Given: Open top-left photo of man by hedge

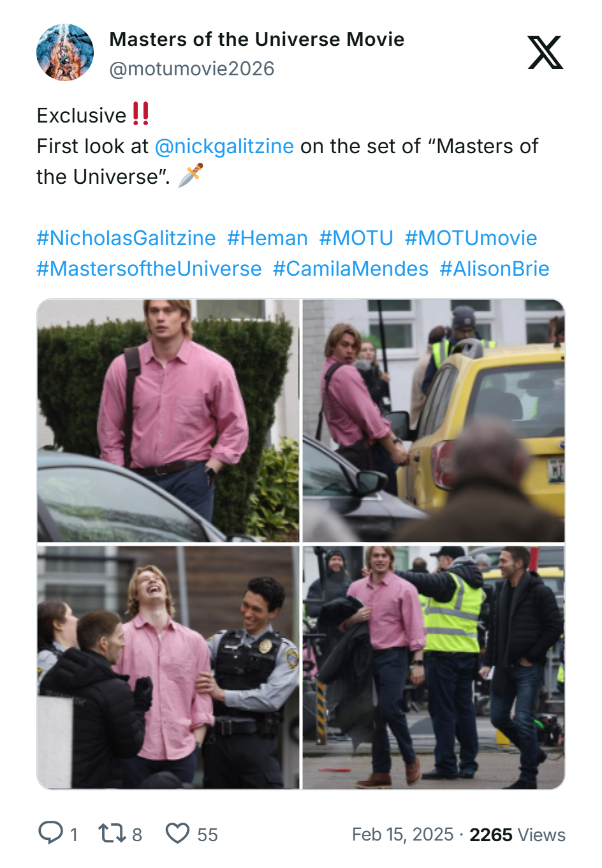Looking at the screenshot, I should 168,421.
